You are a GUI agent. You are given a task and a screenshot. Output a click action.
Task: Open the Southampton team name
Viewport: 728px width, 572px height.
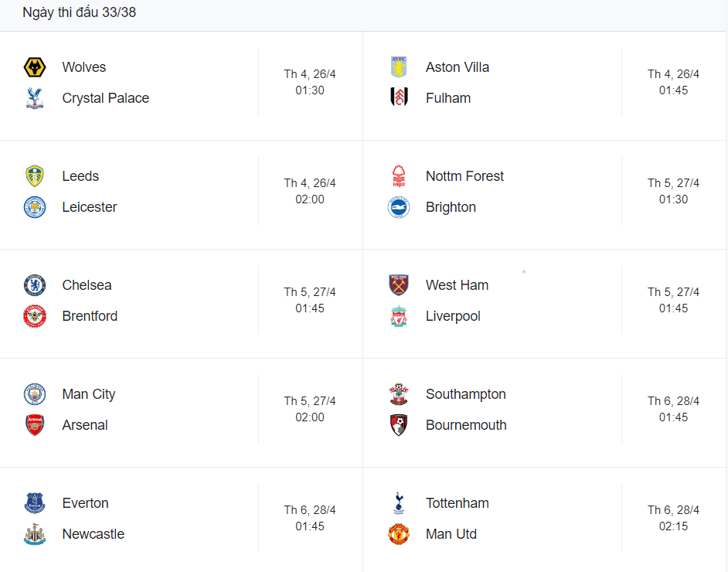coord(466,394)
